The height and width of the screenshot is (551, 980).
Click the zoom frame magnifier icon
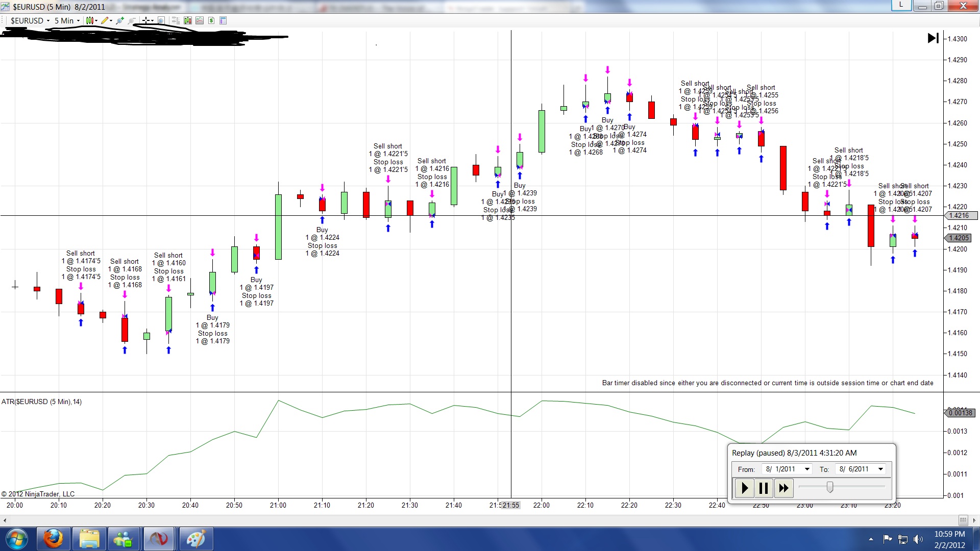(x=161, y=20)
